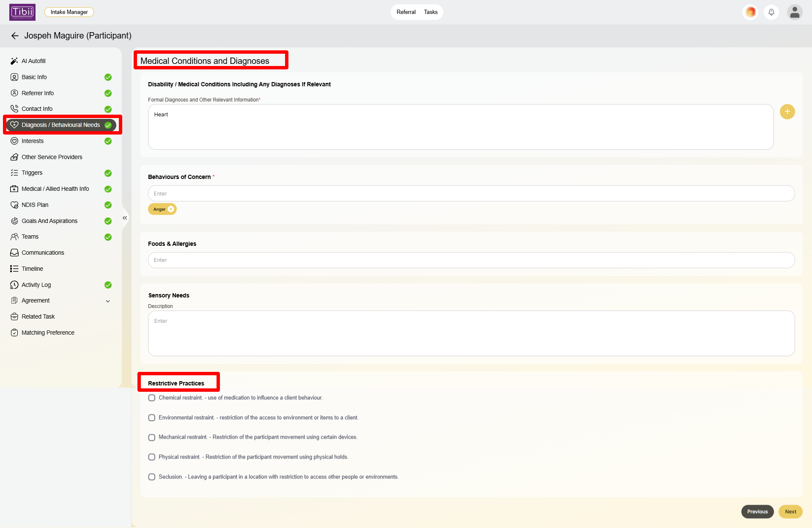Tick the Seclusion checkbox

pyautogui.click(x=152, y=477)
